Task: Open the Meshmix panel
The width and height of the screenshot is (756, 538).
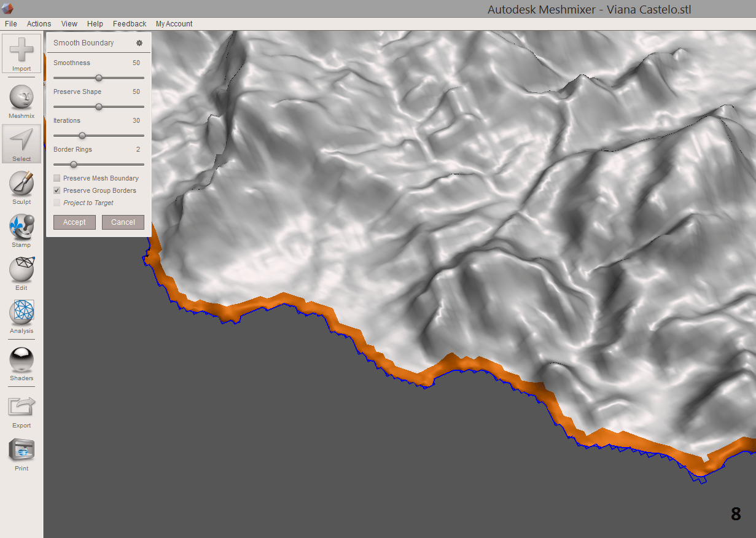Action: [21, 97]
